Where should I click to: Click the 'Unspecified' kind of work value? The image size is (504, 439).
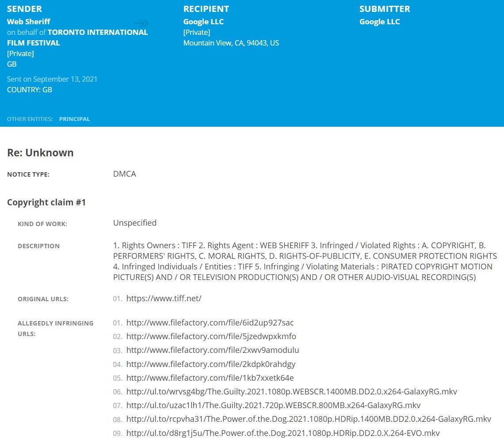(x=135, y=223)
